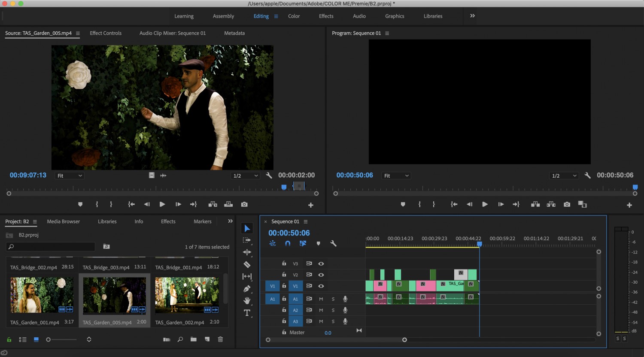Image resolution: width=644 pixels, height=357 pixels.
Task: Show hidden Project panel tabs overflow
Action: (230, 221)
